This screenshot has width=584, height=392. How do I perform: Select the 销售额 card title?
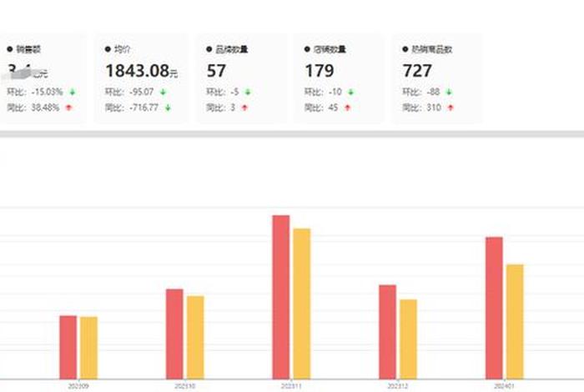click(28, 49)
